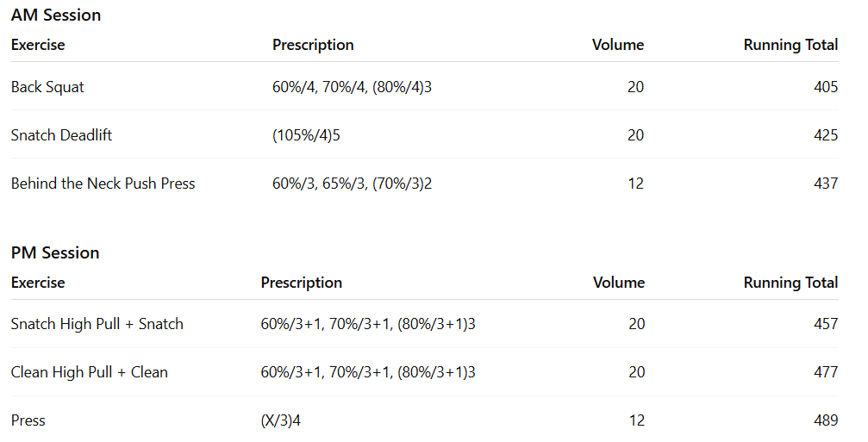
Task: Click the AM Session heading
Action: click(56, 15)
